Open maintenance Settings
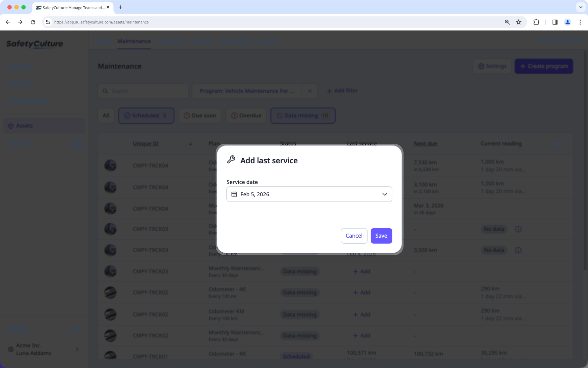This screenshot has width=588, height=368. [492, 66]
